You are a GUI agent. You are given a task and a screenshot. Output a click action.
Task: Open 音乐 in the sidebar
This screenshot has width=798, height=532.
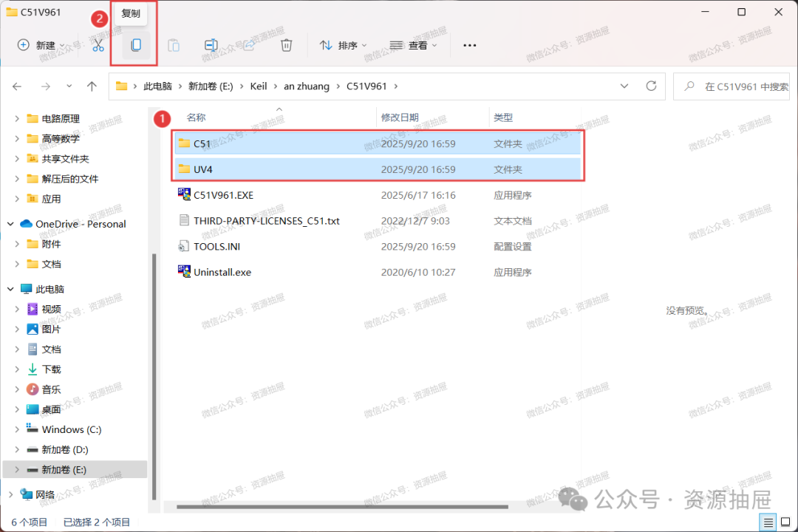click(x=52, y=389)
